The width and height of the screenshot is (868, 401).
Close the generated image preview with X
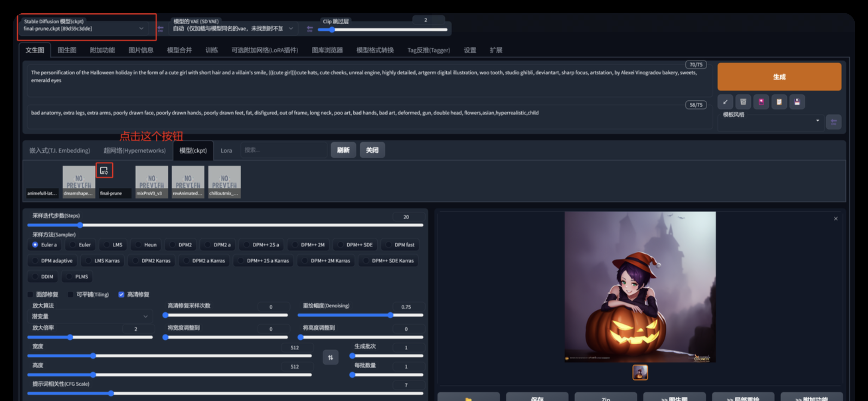836,219
